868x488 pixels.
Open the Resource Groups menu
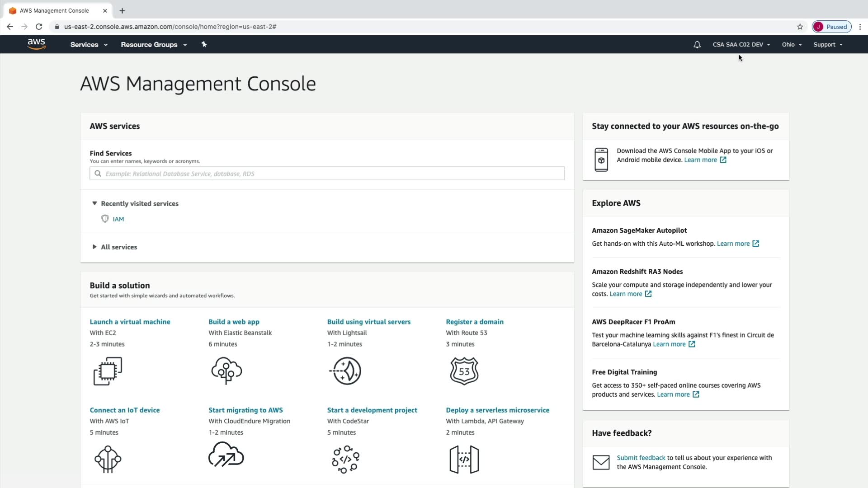point(154,45)
